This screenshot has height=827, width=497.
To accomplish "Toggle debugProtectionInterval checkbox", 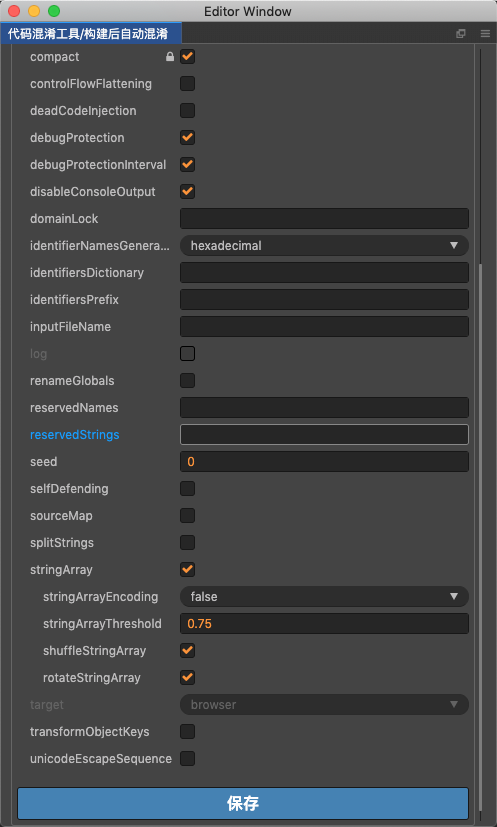I will [187, 165].
